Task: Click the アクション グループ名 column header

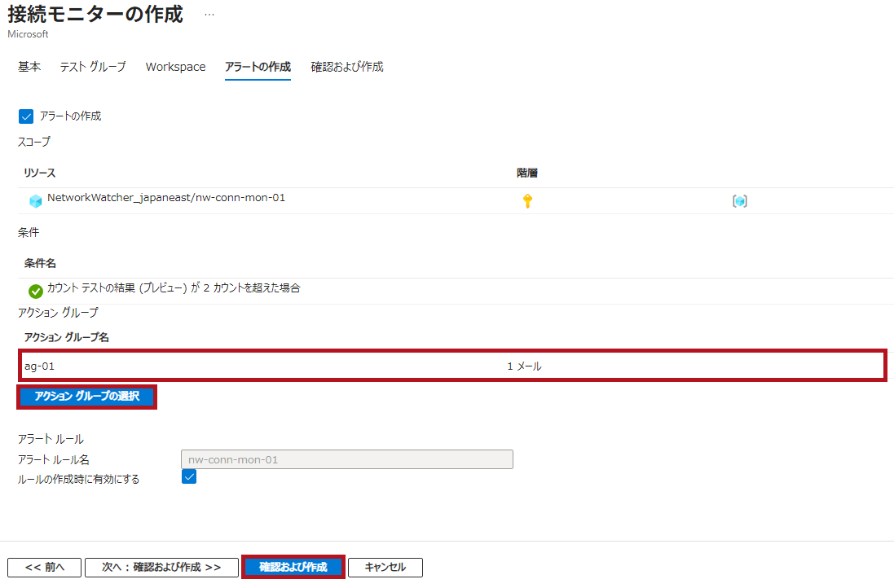Action: [66, 337]
